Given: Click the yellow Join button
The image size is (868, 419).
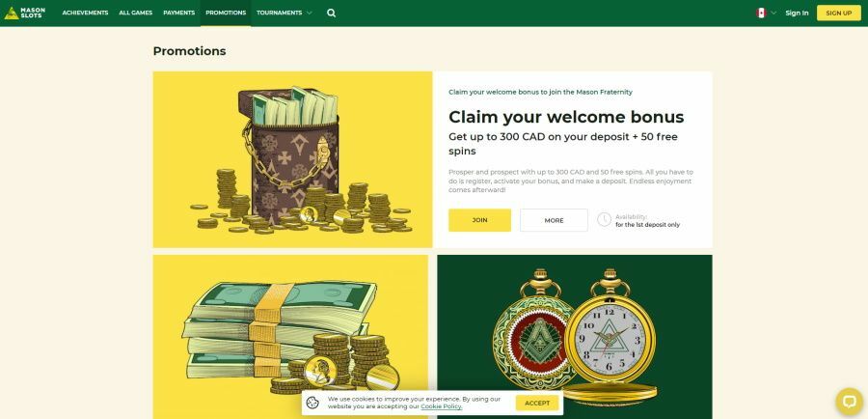Looking at the screenshot, I should click(x=479, y=220).
